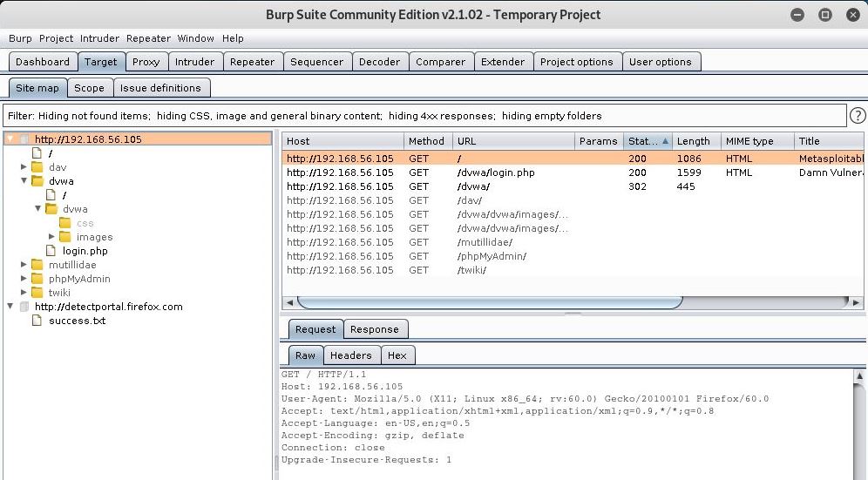868x480 pixels.
Task: Click the phpMyAdmin folder icon
Action: 37,279
